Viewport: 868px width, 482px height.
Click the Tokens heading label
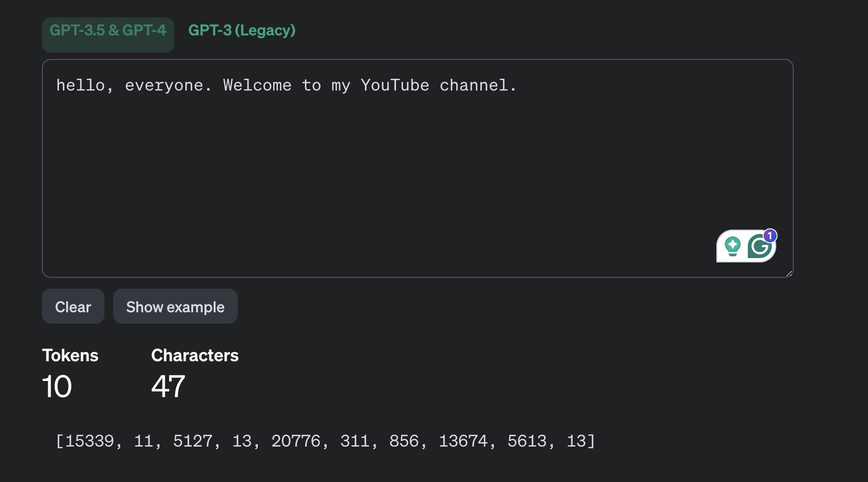70,355
